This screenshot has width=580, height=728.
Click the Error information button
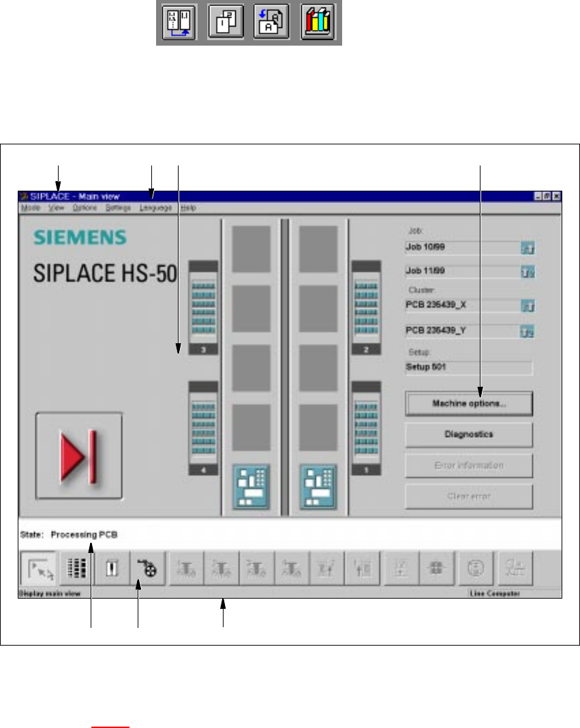[x=469, y=465]
